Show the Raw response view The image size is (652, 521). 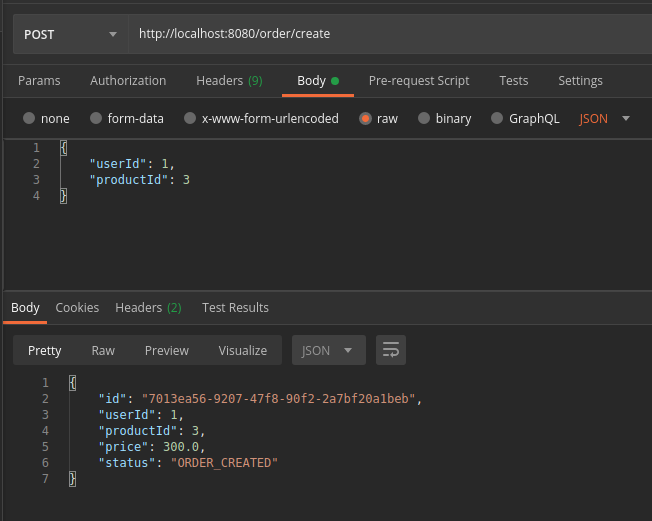click(103, 350)
